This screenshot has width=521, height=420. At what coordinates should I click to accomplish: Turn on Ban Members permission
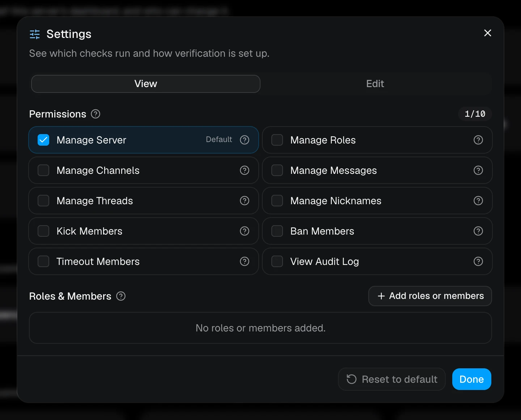tap(277, 231)
